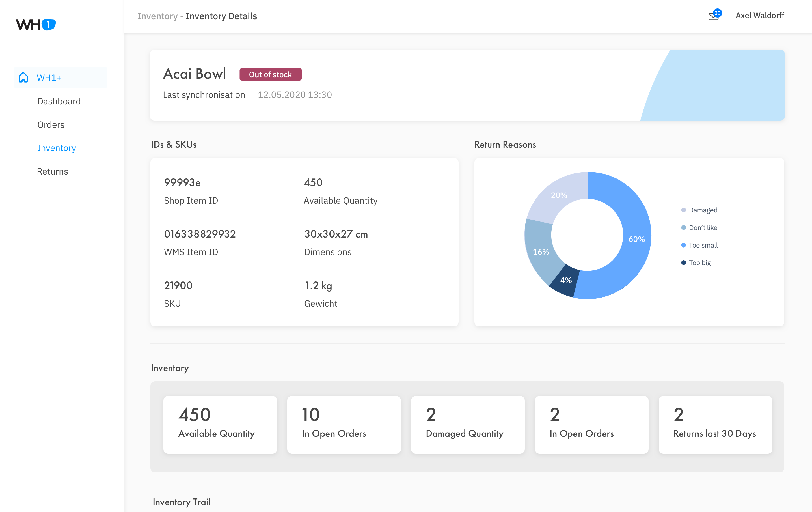This screenshot has height=512, width=812.
Task: Click the 60% donut chart segment
Action: [636, 239]
